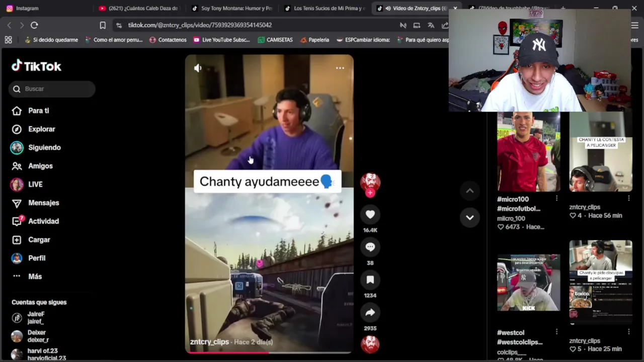
Task: Click Chanty ayudameeee caption text
Action: [267, 182]
